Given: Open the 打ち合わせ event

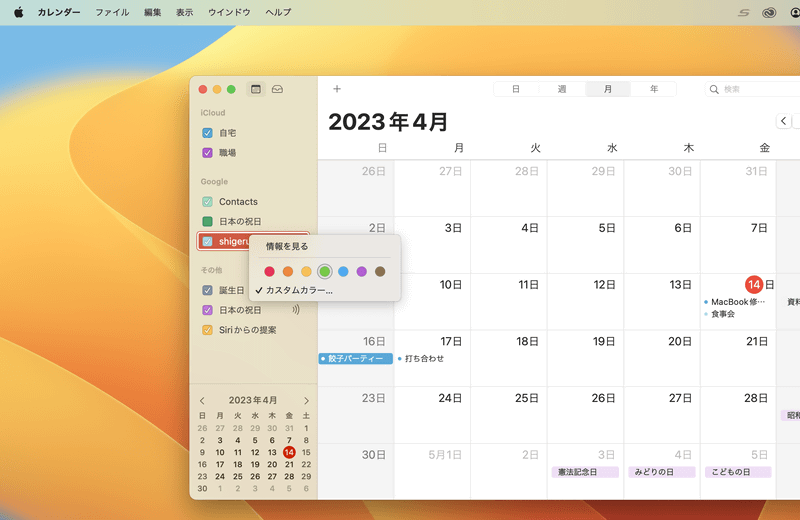Looking at the screenshot, I should 421,359.
